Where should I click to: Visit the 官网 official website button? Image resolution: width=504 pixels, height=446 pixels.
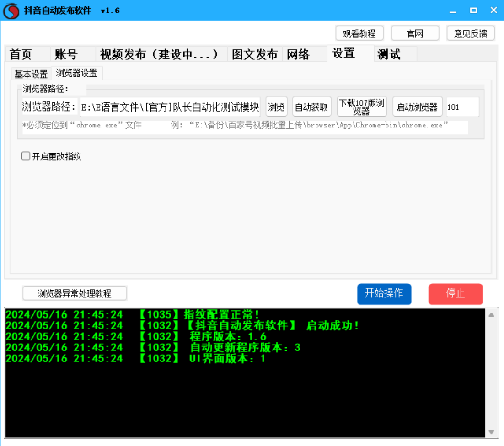tap(415, 33)
